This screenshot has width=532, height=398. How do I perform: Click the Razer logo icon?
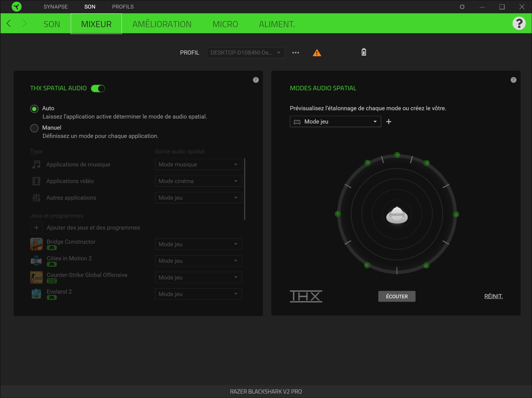click(17, 7)
